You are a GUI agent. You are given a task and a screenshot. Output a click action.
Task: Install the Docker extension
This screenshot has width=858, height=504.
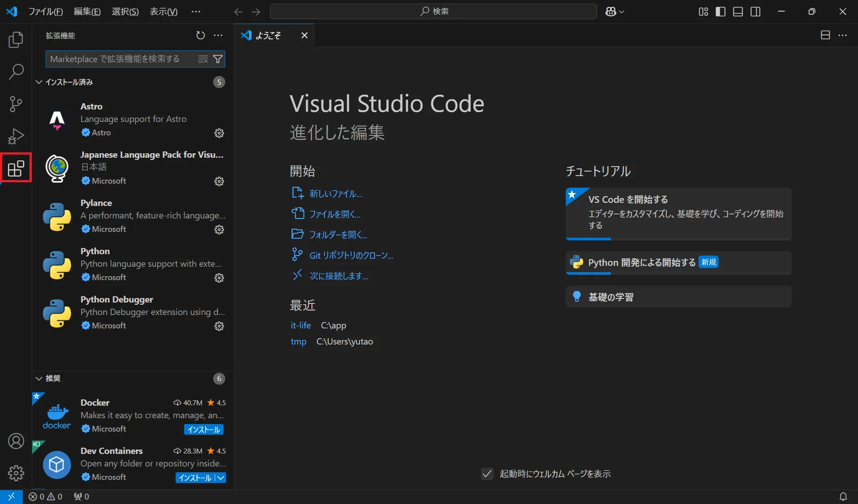(x=204, y=429)
